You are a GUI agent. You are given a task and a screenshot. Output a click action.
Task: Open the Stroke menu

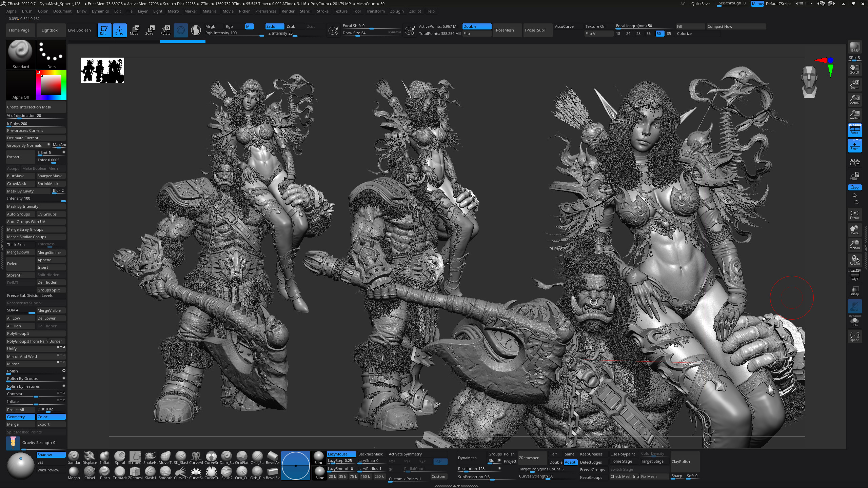(322, 11)
